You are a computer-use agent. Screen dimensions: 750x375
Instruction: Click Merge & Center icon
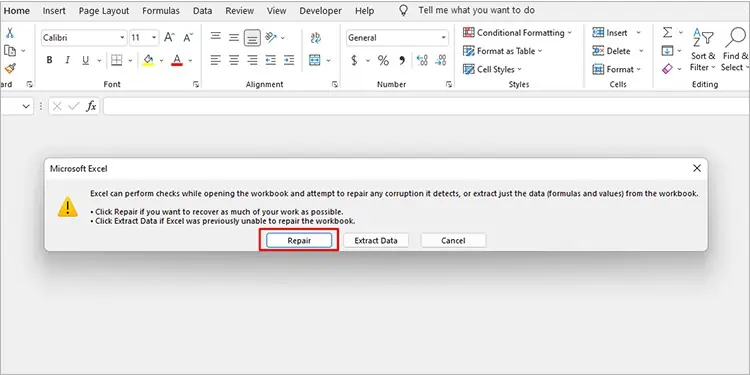(x=314, y=60)
